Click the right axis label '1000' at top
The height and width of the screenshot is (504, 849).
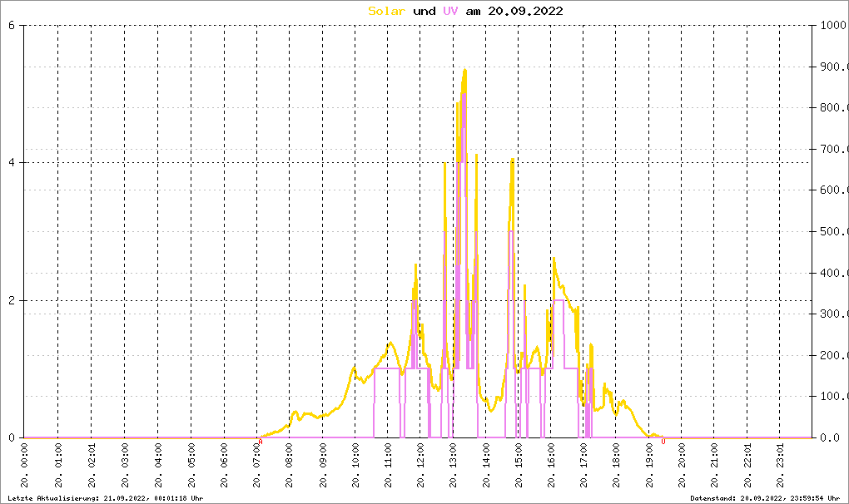(832, 25)
